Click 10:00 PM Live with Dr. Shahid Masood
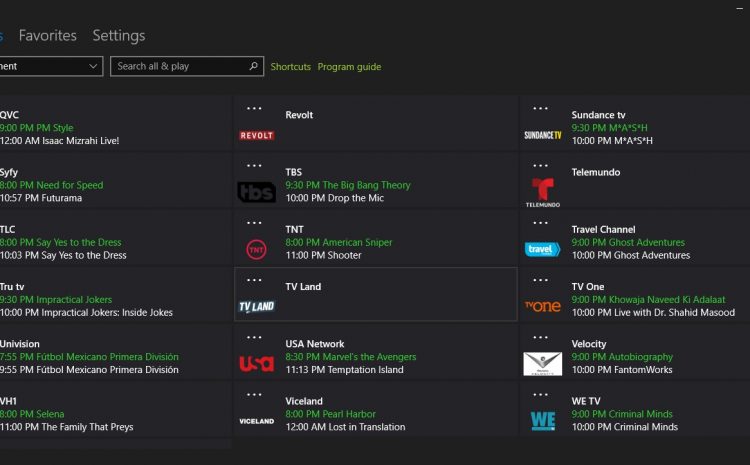The image size is (750, 465). point(653,313)
